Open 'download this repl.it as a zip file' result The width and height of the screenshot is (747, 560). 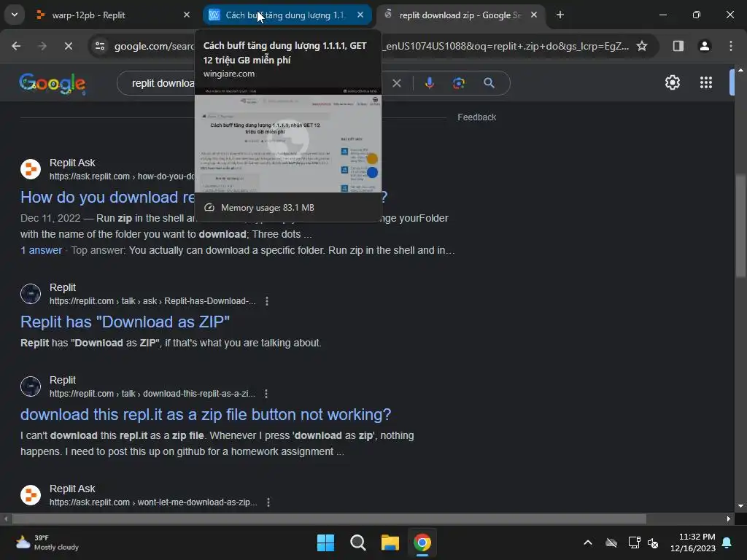[x=205, y=415]
